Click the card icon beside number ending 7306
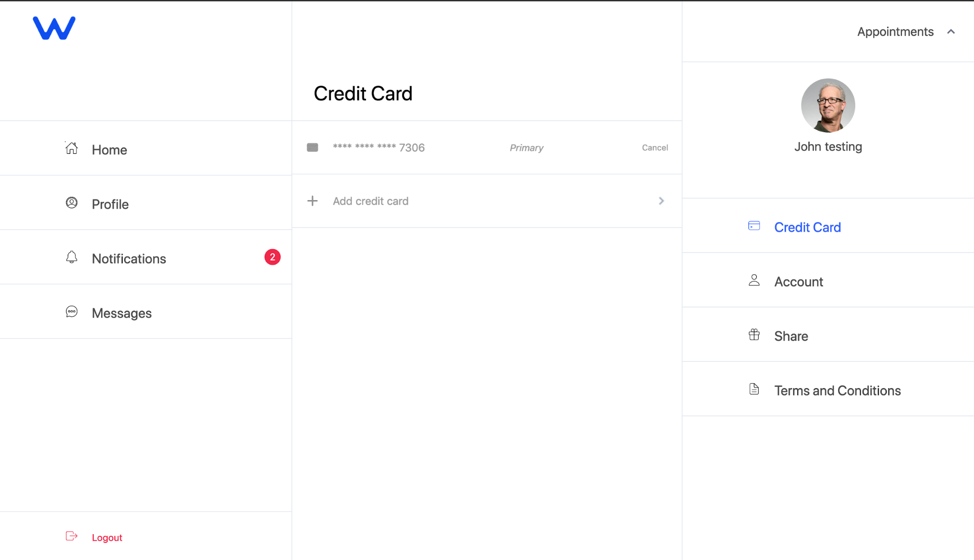The image size is (974, 560). pyautogui.click(x=312, y=148)
